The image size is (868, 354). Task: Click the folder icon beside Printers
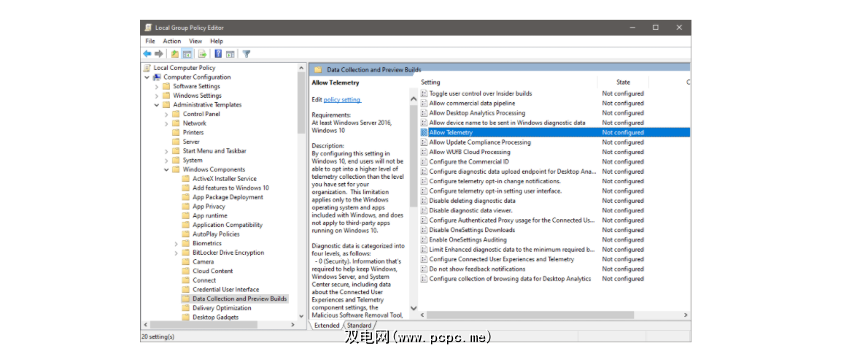click(x=176, y=132)
